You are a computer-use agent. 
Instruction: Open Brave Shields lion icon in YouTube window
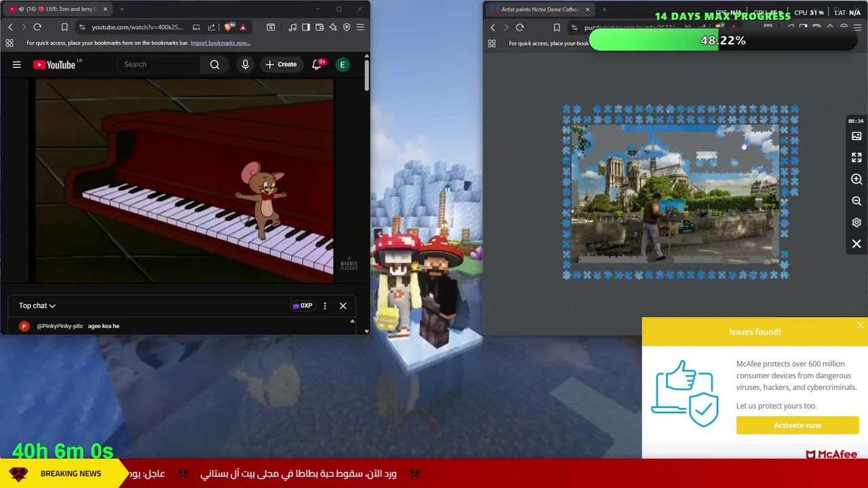[229, 27]
